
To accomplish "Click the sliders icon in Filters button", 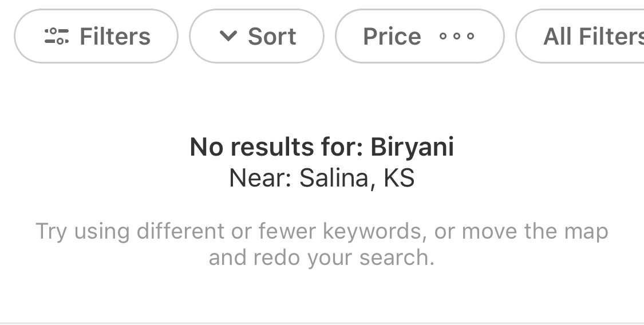I will [57, 36].
